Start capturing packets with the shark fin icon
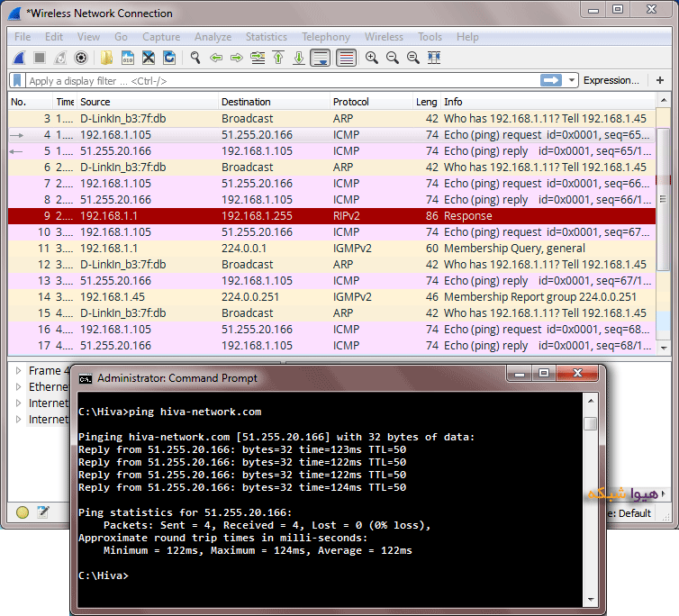Image resolution: width=679 pixels, height=616 pixels. coord(18,58)
